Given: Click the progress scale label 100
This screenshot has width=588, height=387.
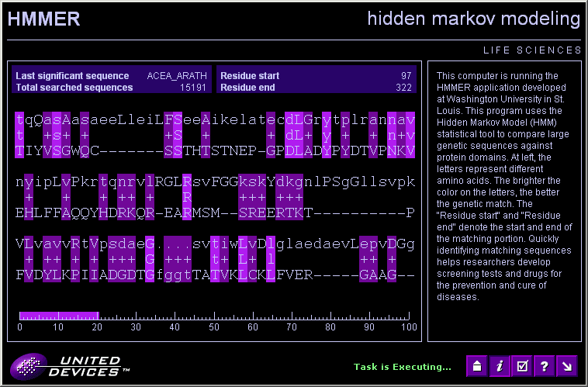Looking at the screenshot, I should [x=409, y=327].
